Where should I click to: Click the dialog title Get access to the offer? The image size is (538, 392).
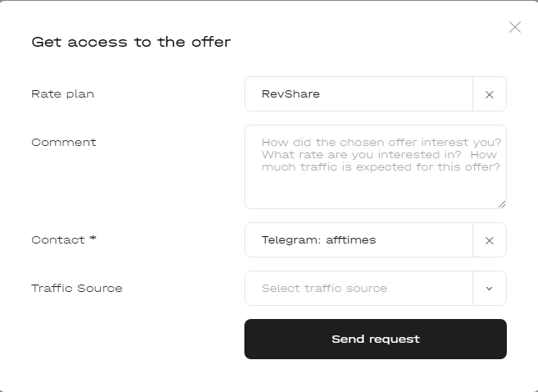click(131, 42)
